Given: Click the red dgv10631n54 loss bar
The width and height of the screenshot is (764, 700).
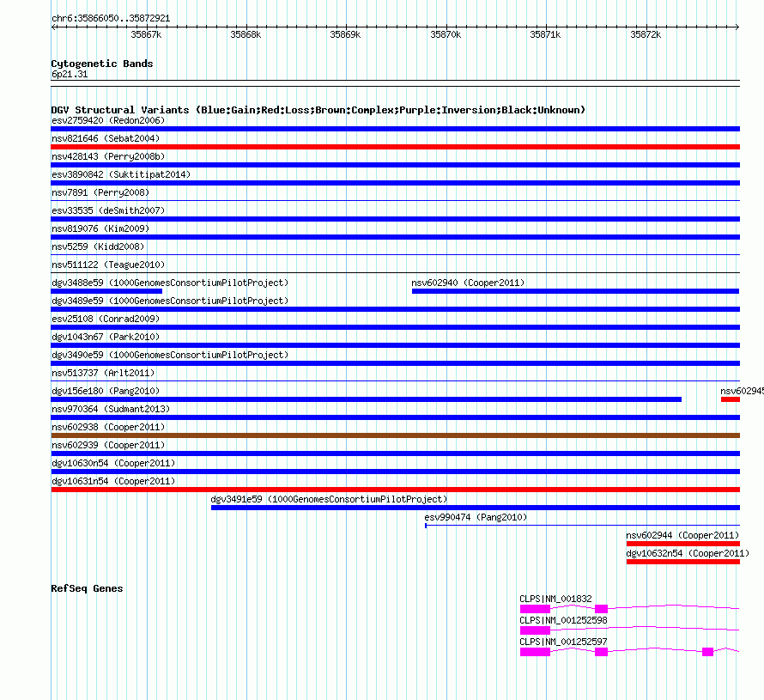Looking at the screenshot, I should coord(395,490).
